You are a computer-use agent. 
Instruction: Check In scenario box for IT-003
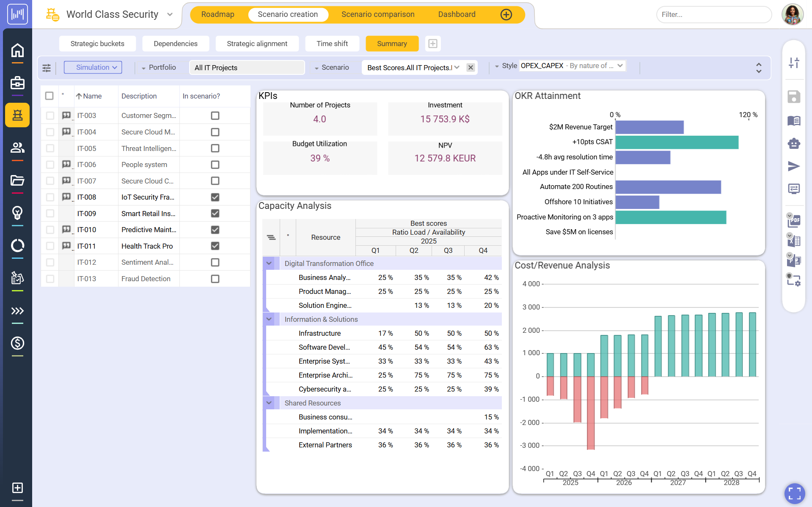pos(215,115)
